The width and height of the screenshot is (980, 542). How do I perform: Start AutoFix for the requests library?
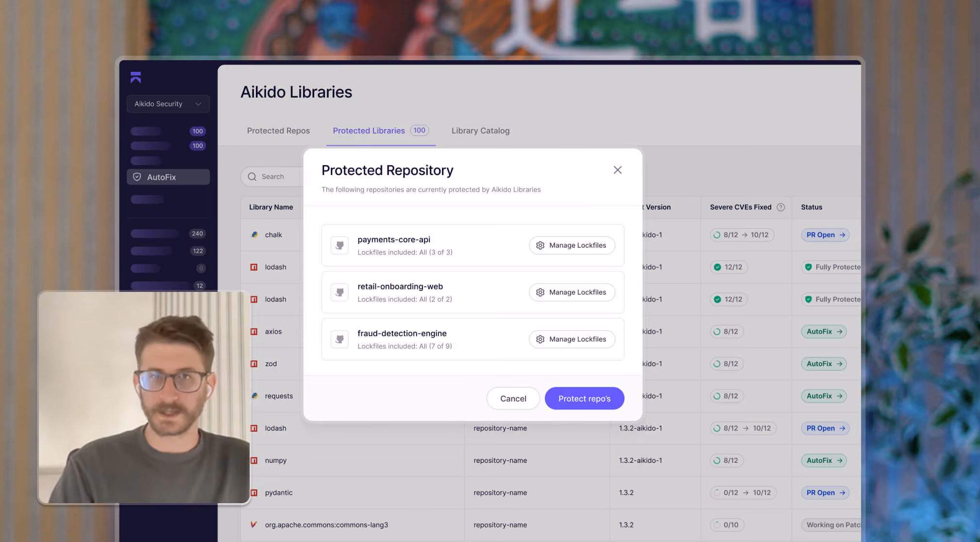[824, 396]
